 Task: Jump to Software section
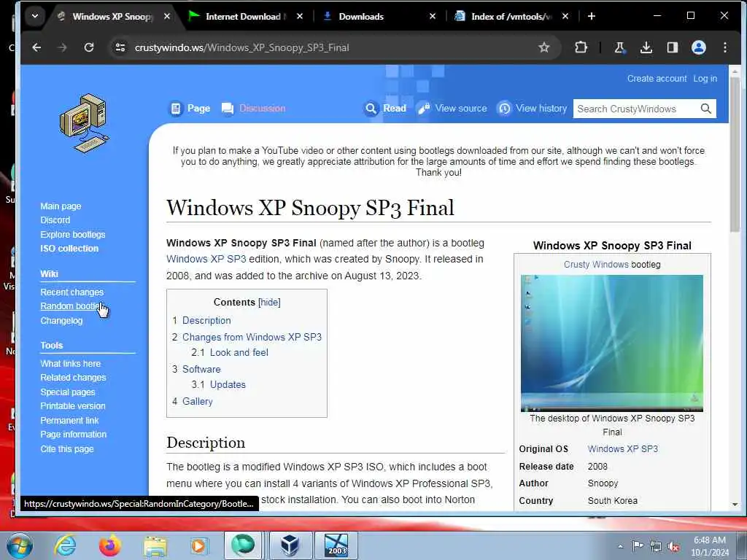201,369
